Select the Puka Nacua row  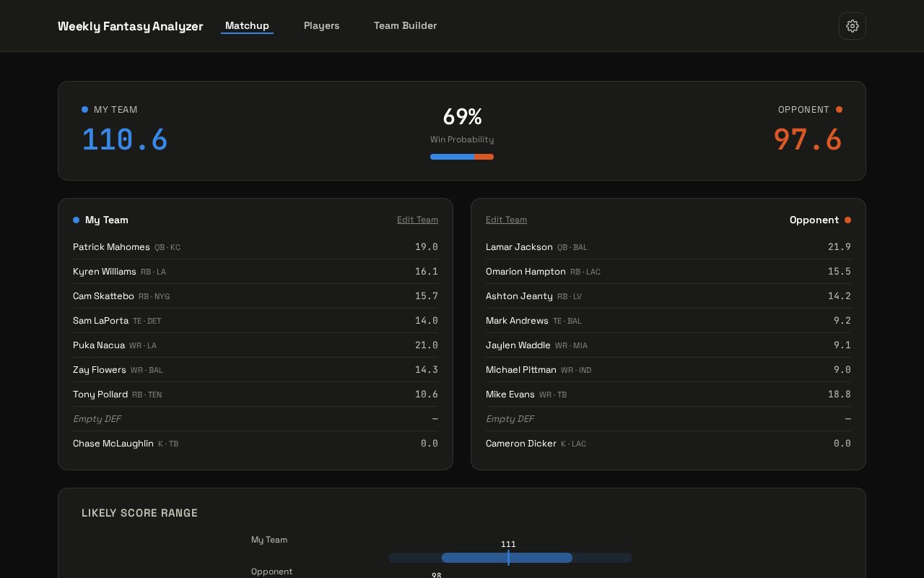click(256, 345)
